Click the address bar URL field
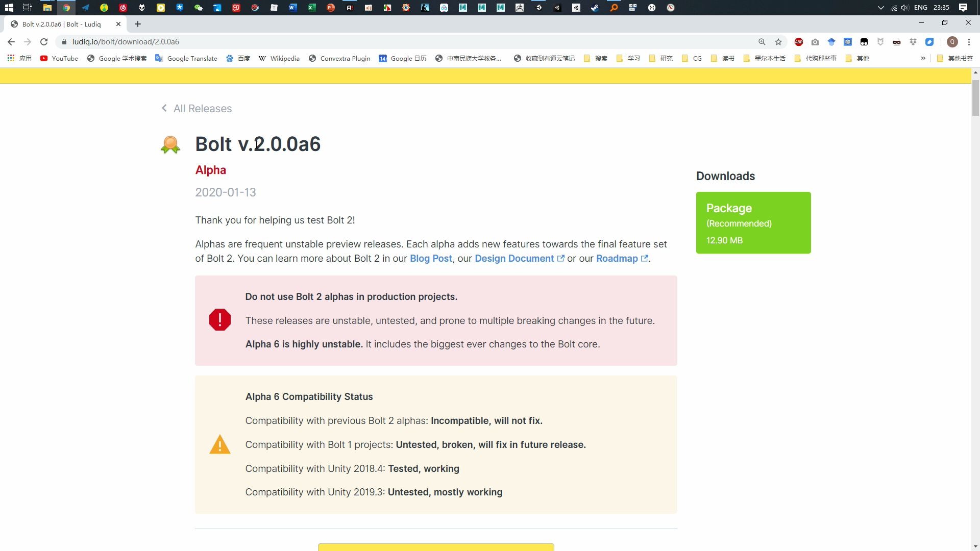This screenshot has width=980, height=551. [408, 42]
